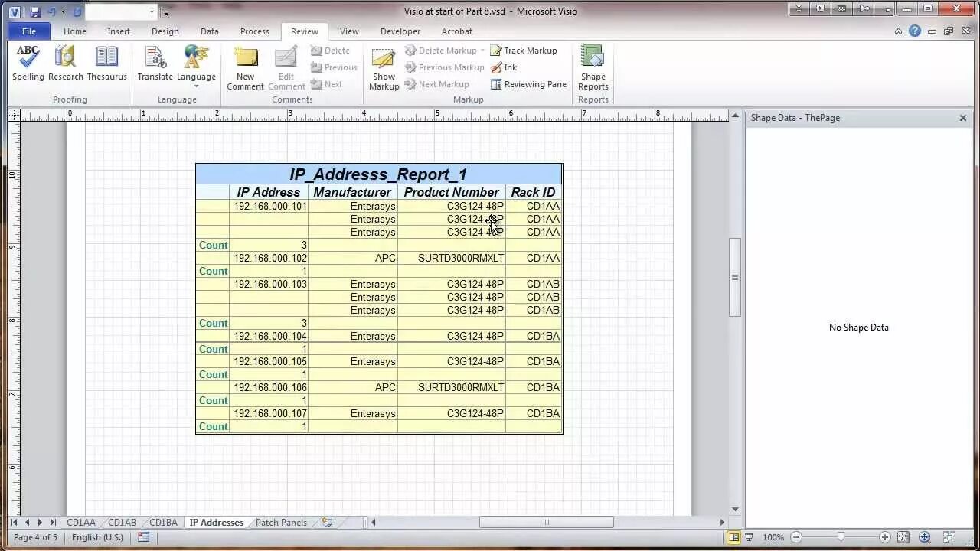This screenshot has height=551, width=980.
Task: Switch to the Process ribbon tab
Action: coord(255,31)
